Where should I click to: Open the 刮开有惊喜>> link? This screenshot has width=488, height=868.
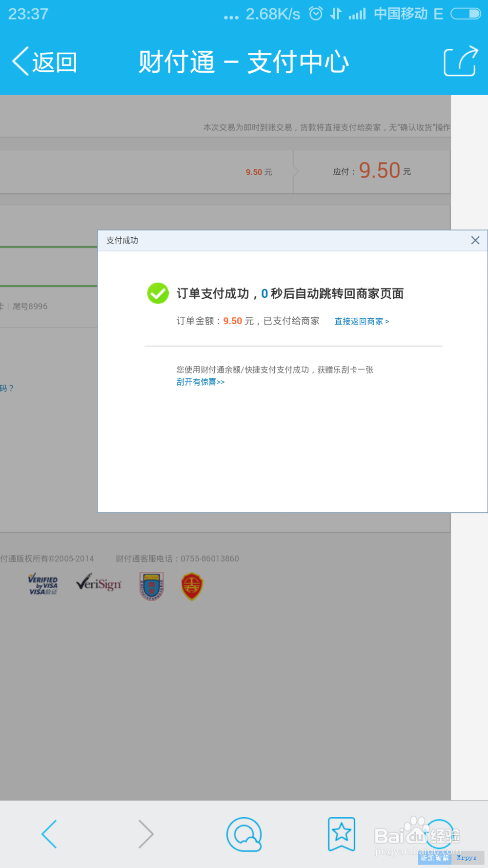point(201,382)
